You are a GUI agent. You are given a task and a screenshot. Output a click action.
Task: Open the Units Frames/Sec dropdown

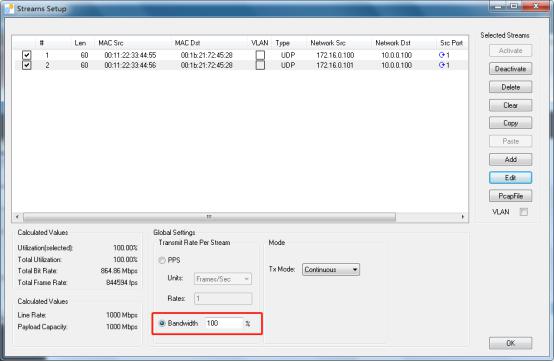click(223, 279)
